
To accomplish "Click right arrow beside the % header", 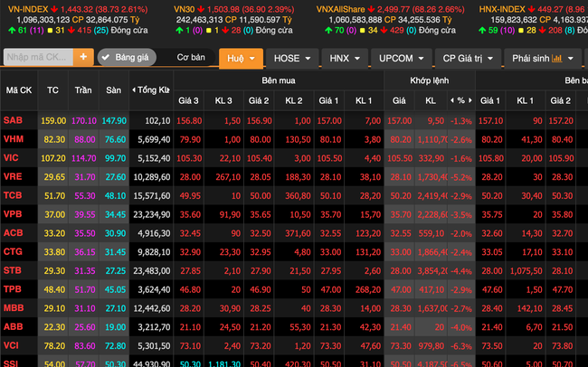I will [470, 100].
